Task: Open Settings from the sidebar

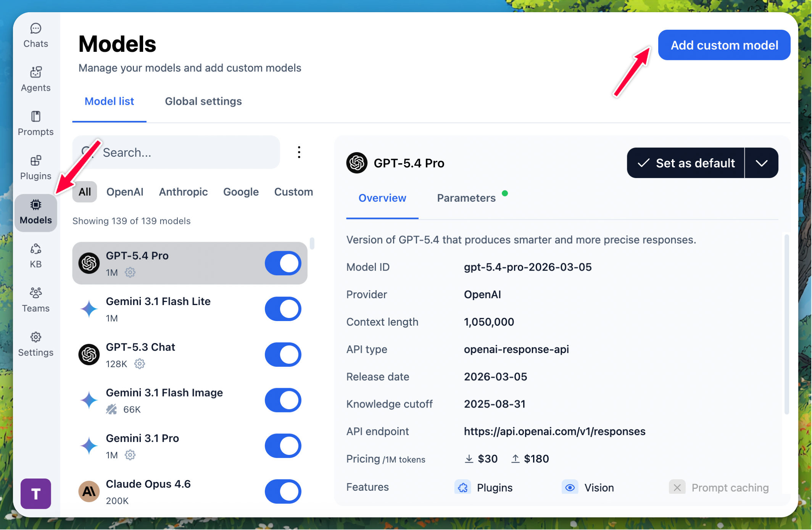Action: click(x=35, y=344)
